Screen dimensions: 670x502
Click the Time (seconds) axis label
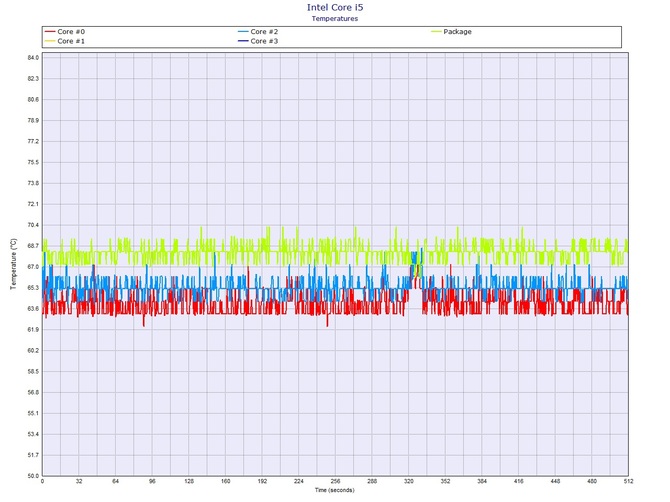[335, 490]
